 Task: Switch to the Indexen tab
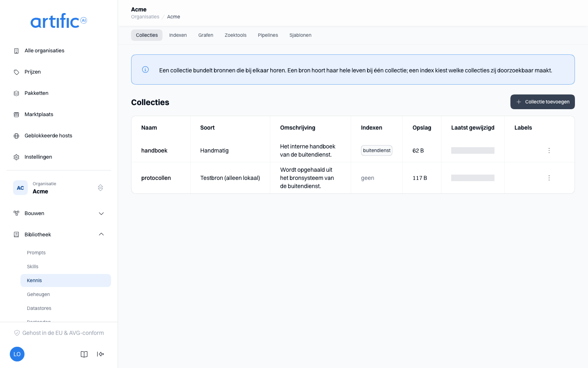178,35
